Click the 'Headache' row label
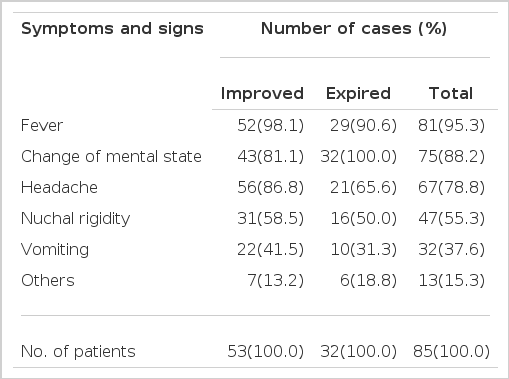Image resolution: width=509 pixels, height=379 pixels. coord(59,187)
